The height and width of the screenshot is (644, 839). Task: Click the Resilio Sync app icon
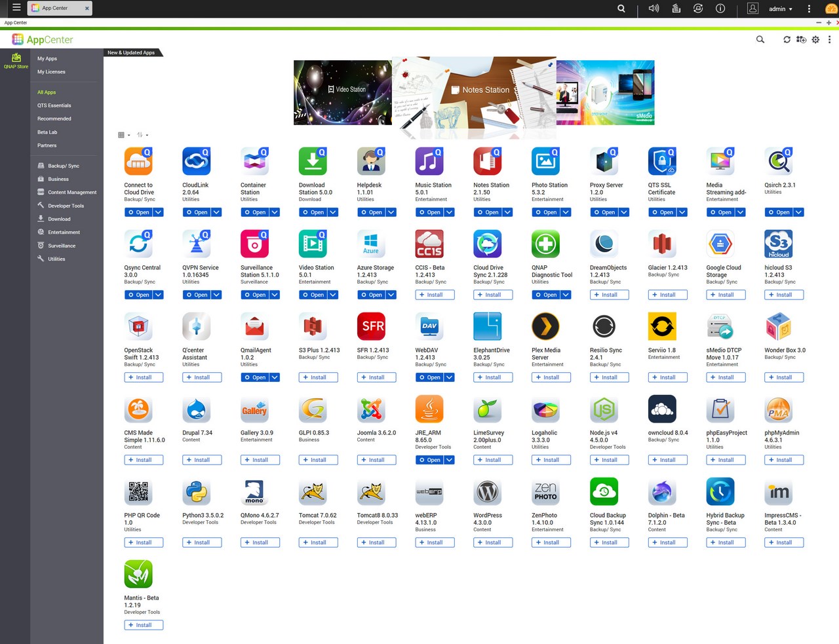[x=604, y=326]
